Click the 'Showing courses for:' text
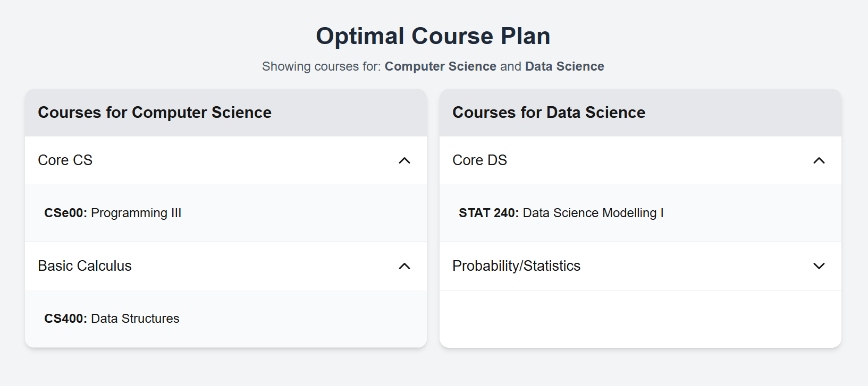The image size is (868, 386). 321,66
